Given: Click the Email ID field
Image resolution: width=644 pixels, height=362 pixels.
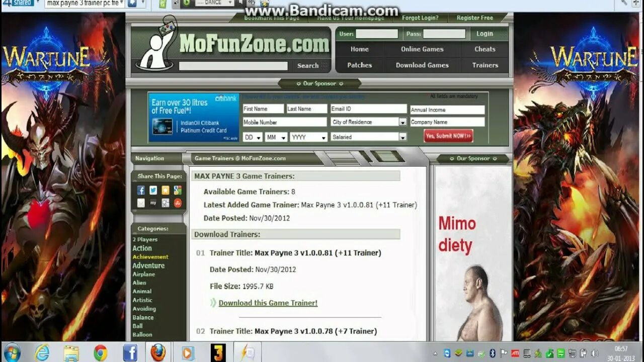Looking at the screenshot, I should 369,109.
